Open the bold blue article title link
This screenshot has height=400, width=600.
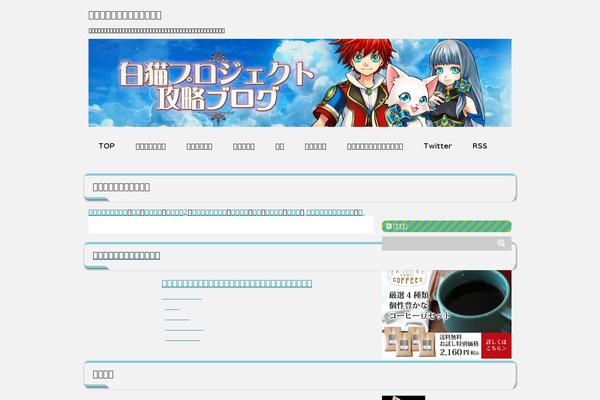(237, 284)
